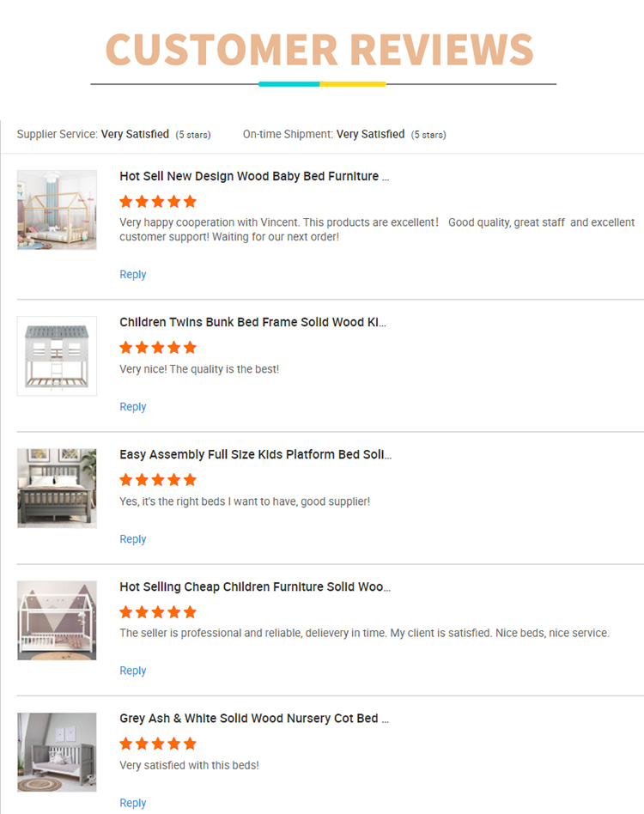Open the grey-roof bunk bed product image
Screen dimensions: 644x814
point(57,355)
